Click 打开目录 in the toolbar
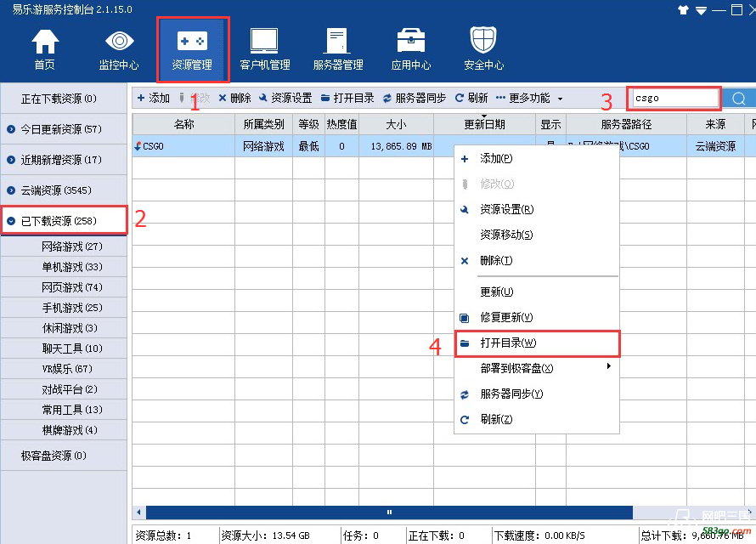Screen dimensions: 756x544 click(x=347, y=98)
